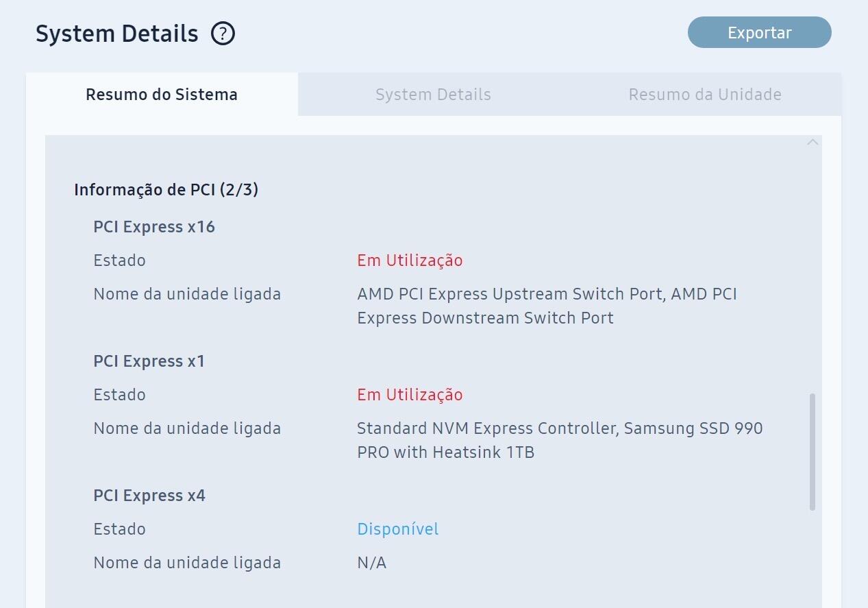Open the Resumo da Unidade tab
Image resolution: width=868 pixels, height=608 pixels.
(705, 94)
